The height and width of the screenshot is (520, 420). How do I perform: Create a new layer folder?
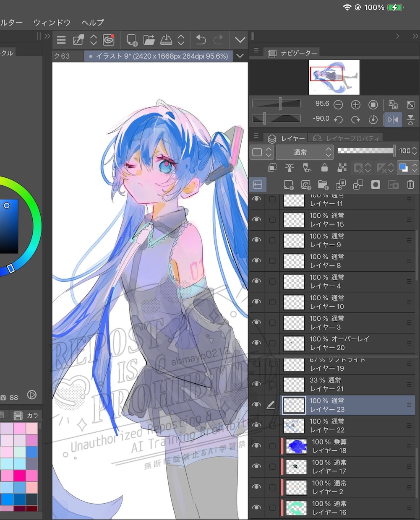click(x=323, y=185)
